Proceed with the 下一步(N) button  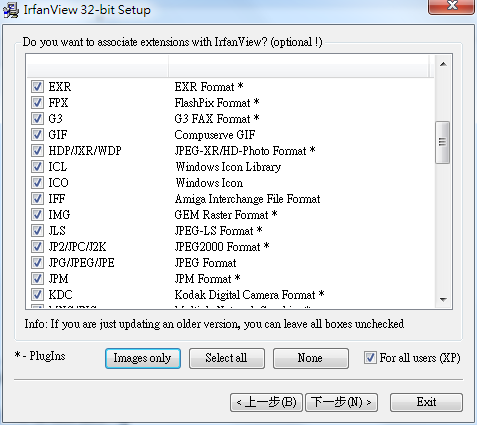click(341, 402)
